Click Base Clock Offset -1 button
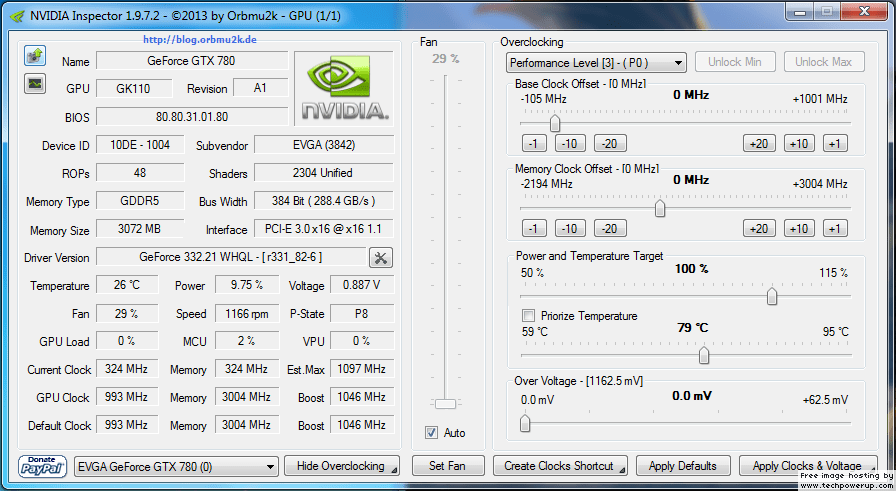The height and width of the screenshot is (491, 896). 534,143
